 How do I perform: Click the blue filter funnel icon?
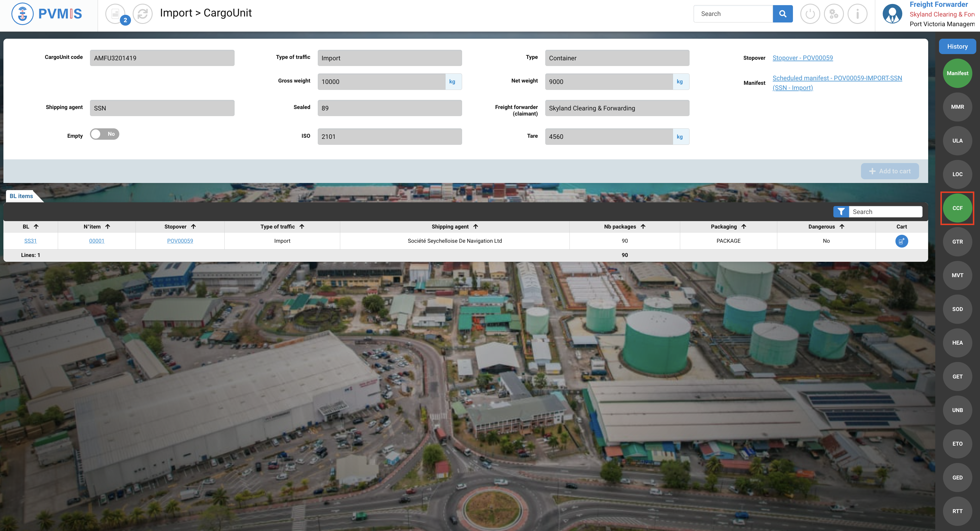click(x=841, y=212)
